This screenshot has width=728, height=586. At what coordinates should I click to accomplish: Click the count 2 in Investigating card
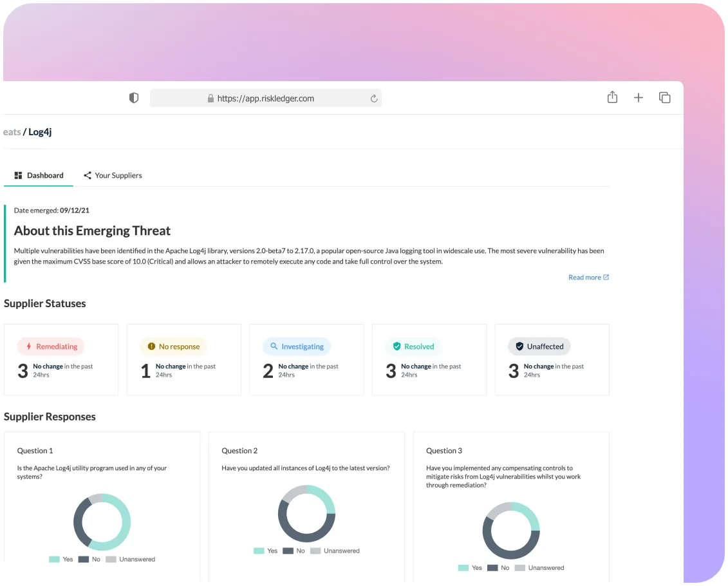point(268,371)
